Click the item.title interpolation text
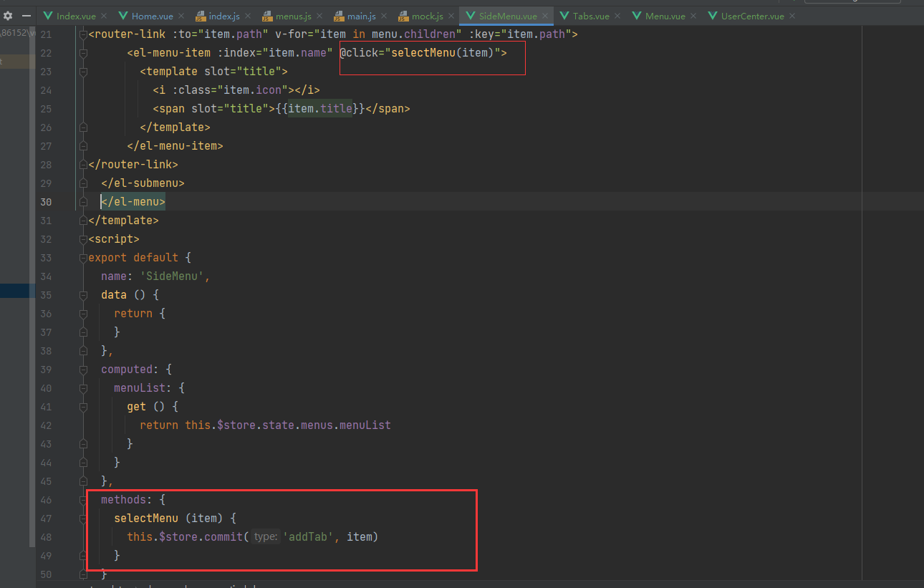Screen dimensions: 924x588 pos(320,108)
